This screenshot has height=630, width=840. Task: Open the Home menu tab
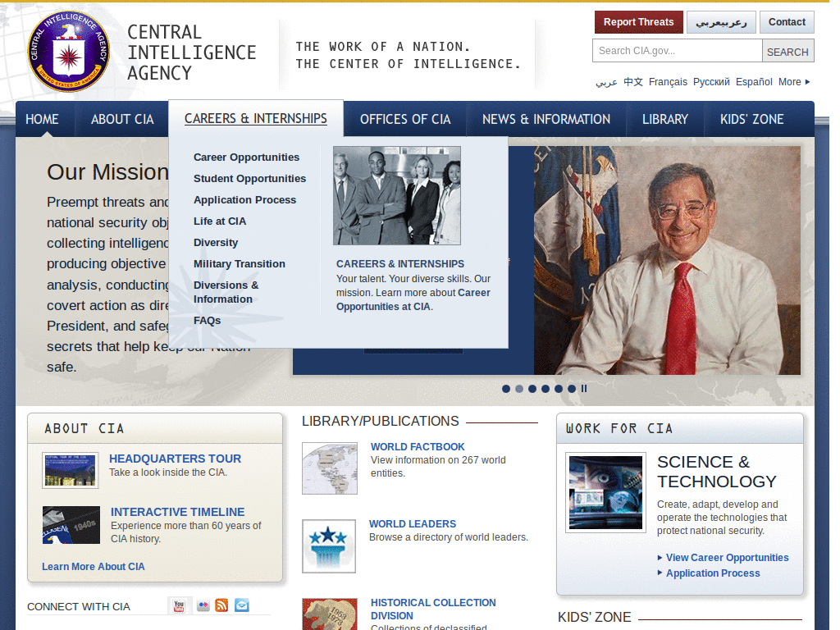click(43, 119)
